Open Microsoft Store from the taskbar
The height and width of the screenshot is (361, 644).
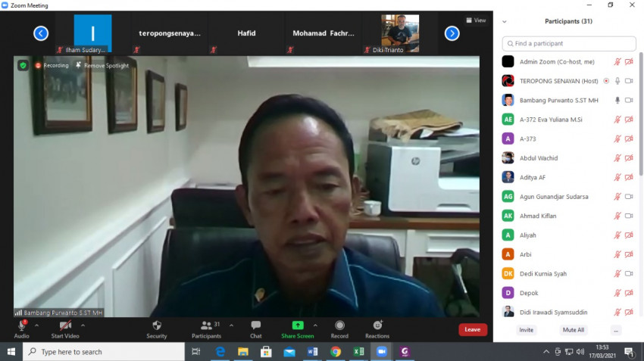(x=266, y=352)
